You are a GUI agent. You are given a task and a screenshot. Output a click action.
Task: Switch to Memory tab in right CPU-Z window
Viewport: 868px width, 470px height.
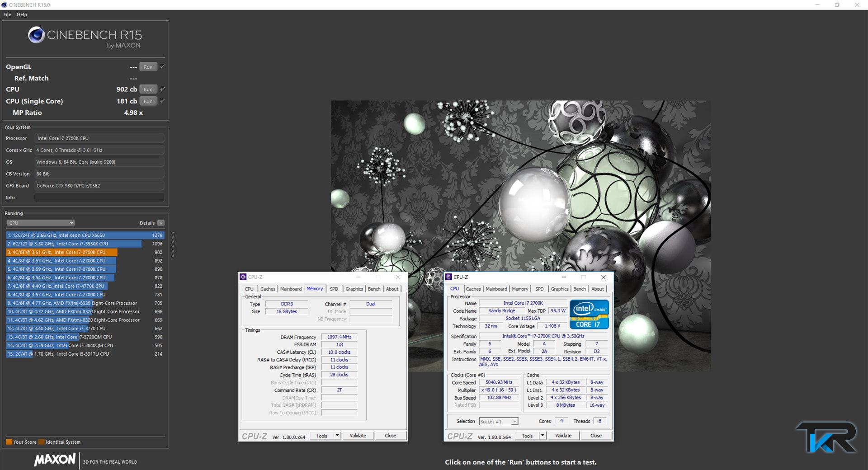pos(520,289)
